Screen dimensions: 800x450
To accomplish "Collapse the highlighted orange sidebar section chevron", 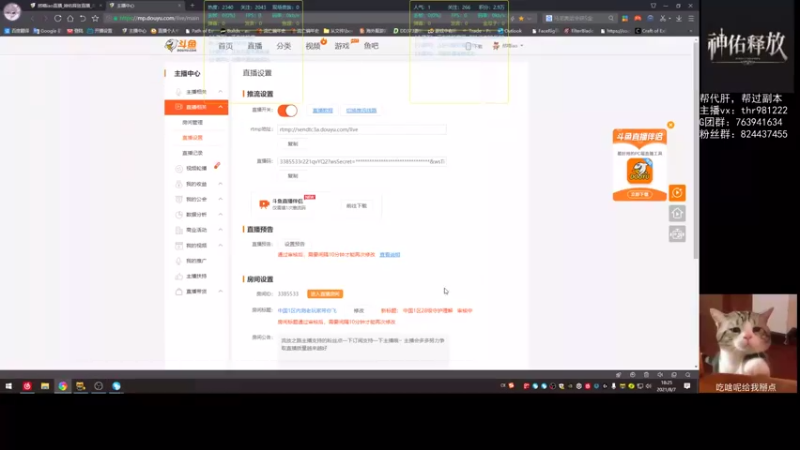I will point(220,107).
